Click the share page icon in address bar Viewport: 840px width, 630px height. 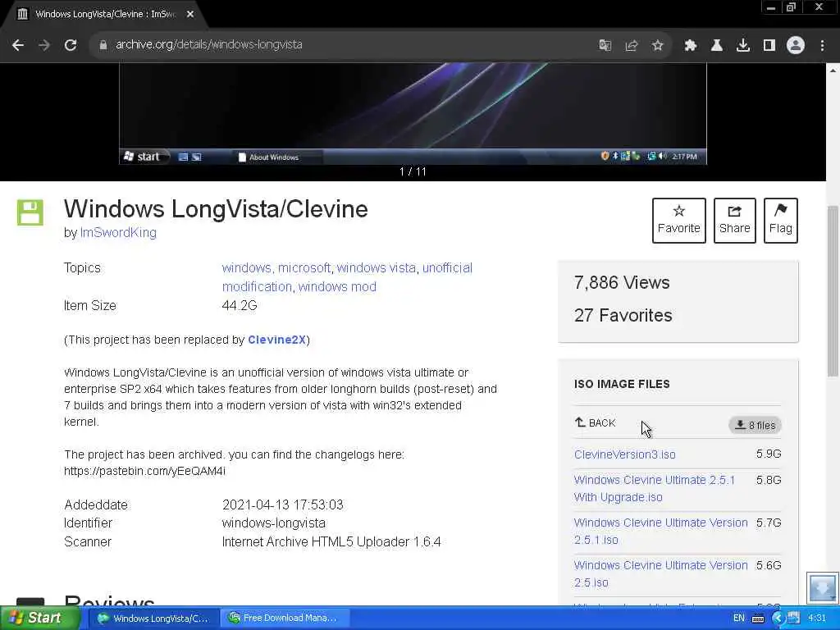[x=632, y=45]
